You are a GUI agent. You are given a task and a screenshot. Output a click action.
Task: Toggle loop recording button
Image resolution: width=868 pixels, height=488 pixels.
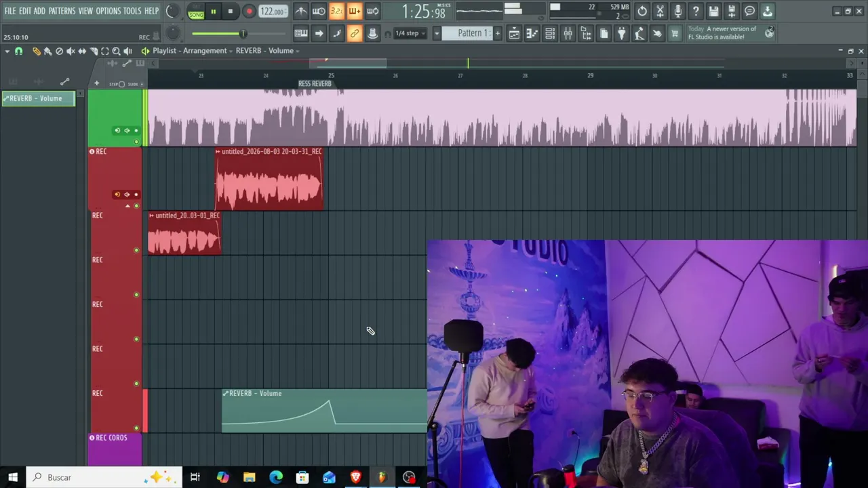(x=372, y=11)
